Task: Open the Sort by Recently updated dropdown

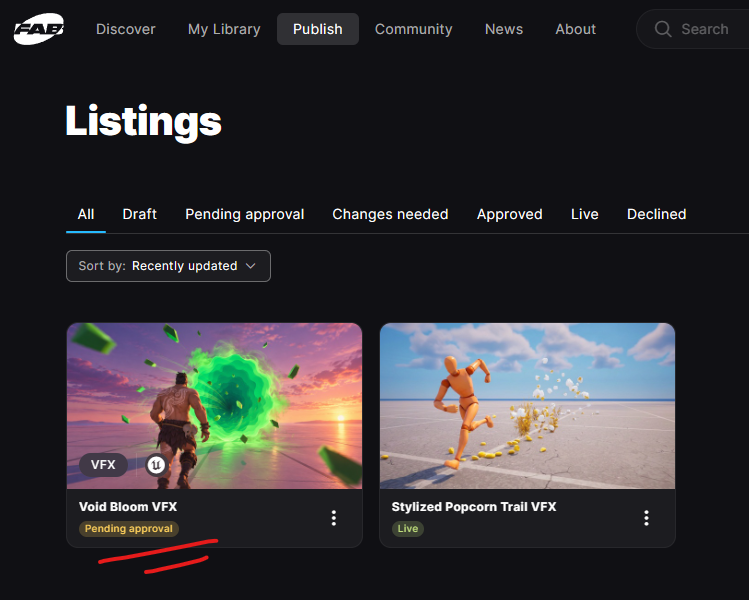Action: pyautogui.click(x=168, y=266)
